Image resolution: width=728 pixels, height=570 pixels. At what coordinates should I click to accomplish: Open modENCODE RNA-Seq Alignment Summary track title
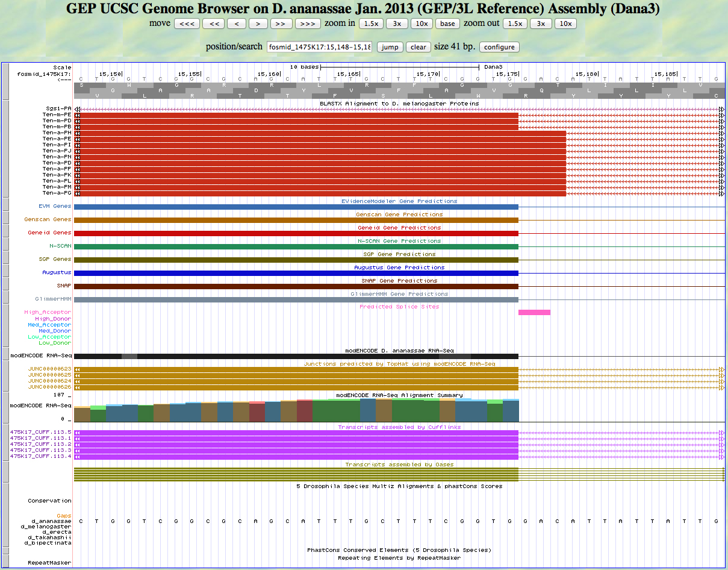pos(399,395)
